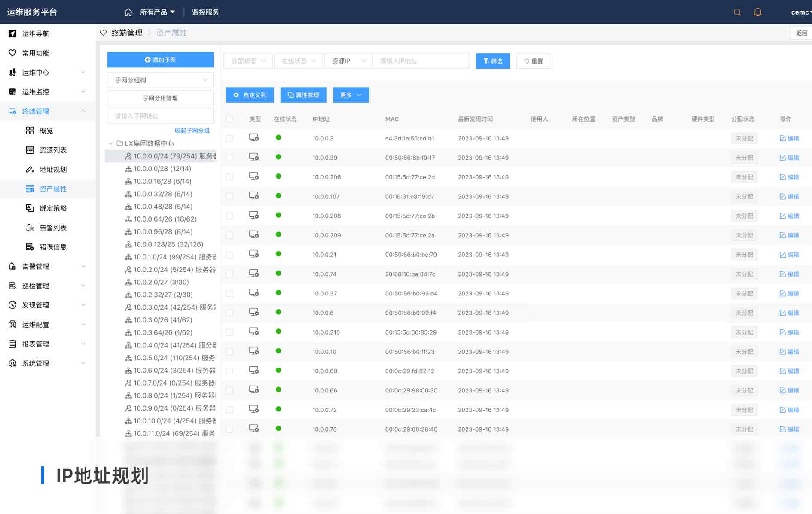Click the 添加子网 button

(x=160, y=60)
